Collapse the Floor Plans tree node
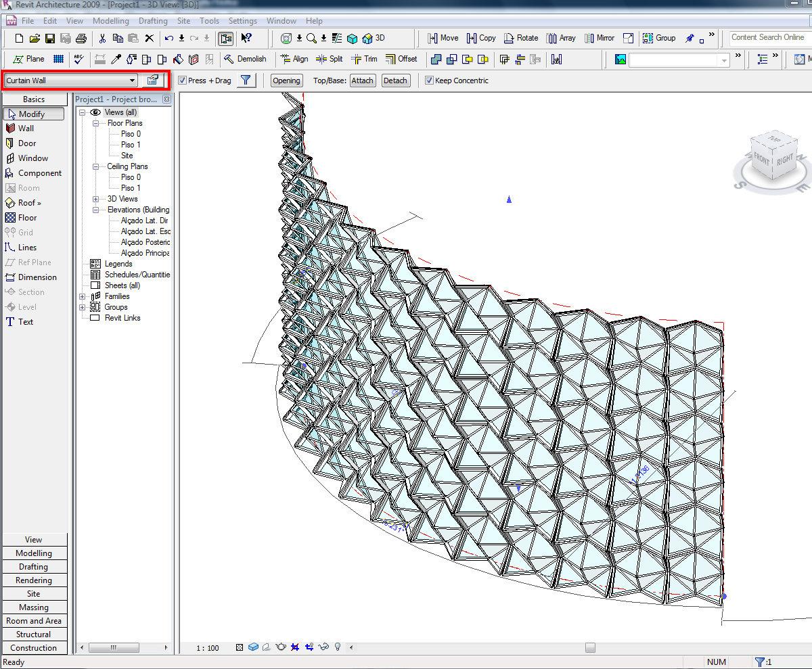Image resolution: width=812 pixels, height=669 pixels. coord(95,123)
